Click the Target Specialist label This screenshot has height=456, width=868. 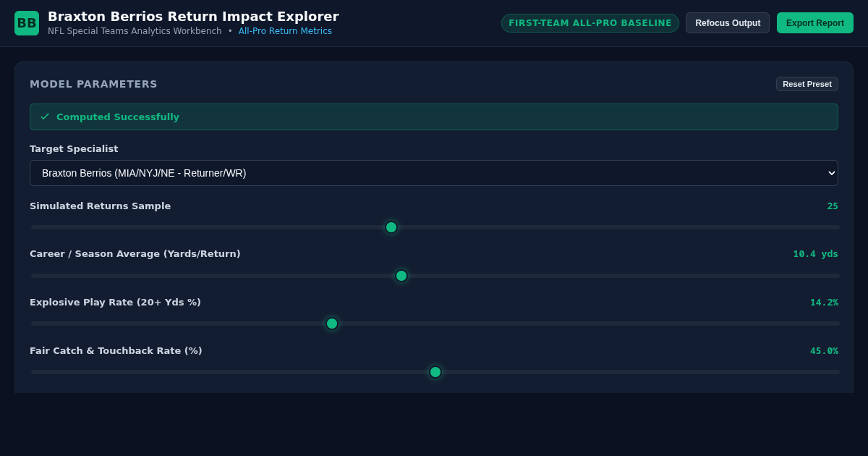tap(74, 148)
